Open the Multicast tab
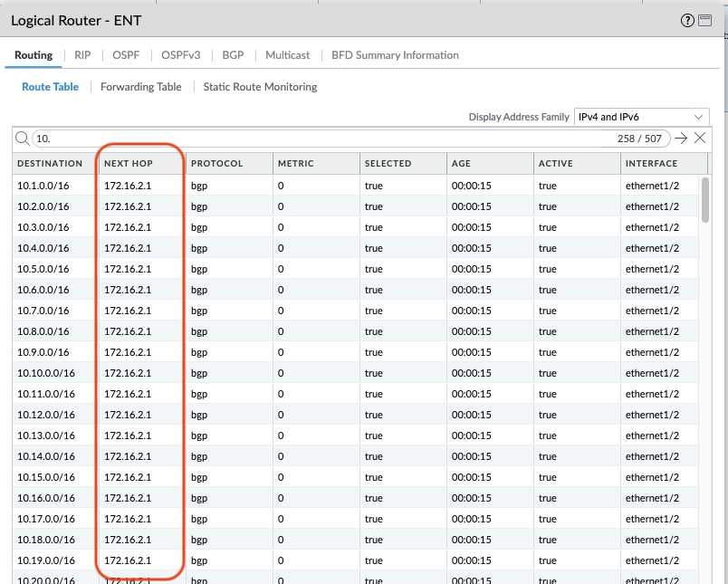The image size is (728, 584). coord(287,55)
